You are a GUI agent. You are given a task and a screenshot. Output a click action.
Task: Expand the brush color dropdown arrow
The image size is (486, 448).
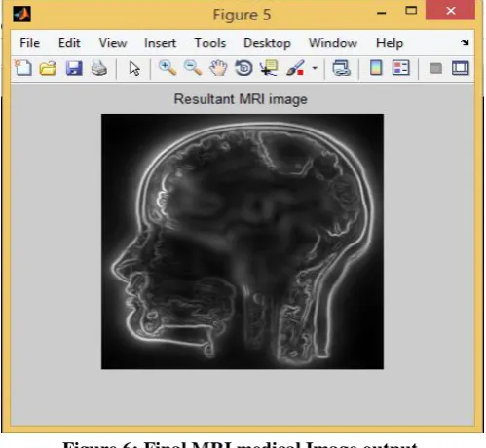point(315,68)
